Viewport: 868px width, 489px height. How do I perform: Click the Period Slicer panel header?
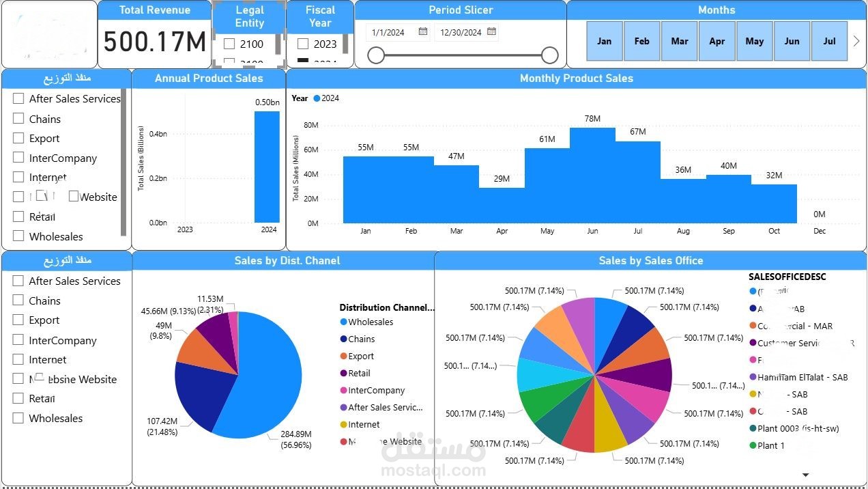tap(461, 10)
